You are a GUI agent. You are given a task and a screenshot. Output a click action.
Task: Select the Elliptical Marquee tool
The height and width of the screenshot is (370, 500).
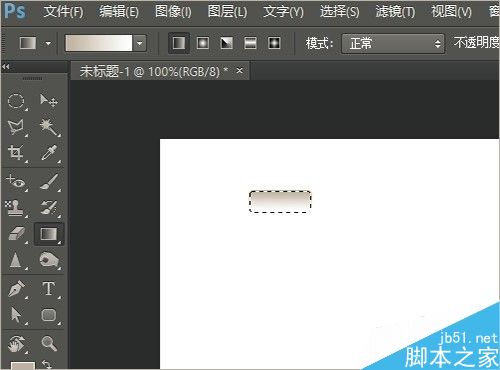16,101
